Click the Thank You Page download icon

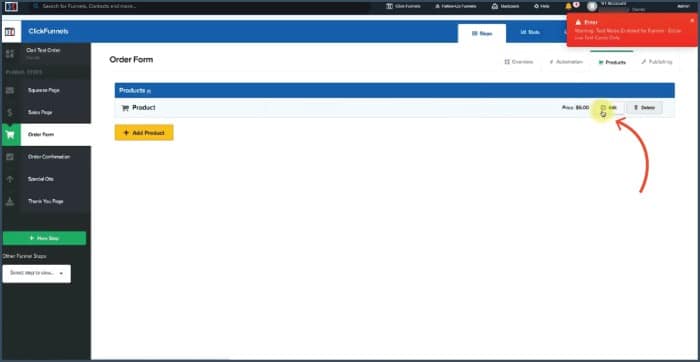point(10,201)
